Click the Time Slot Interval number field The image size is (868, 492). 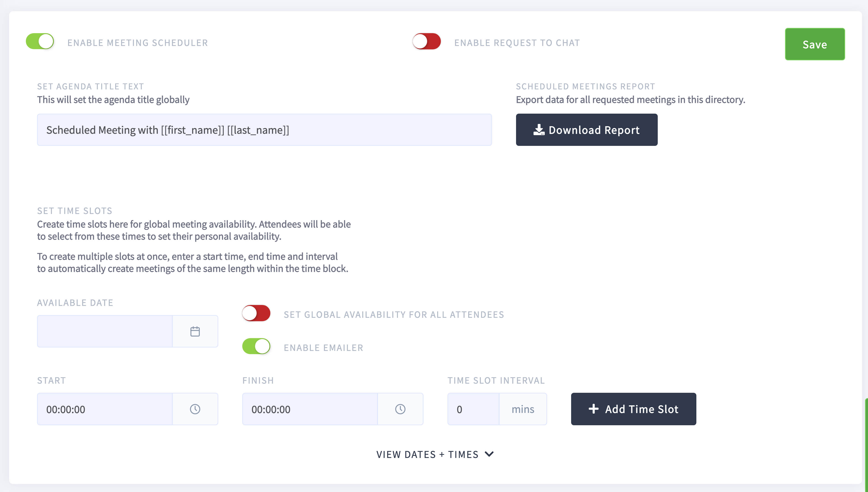(x=474, y=409)
